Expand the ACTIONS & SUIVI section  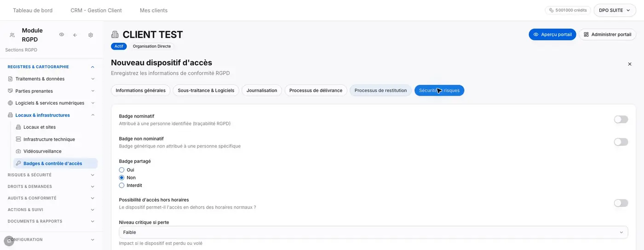[51, 210]
